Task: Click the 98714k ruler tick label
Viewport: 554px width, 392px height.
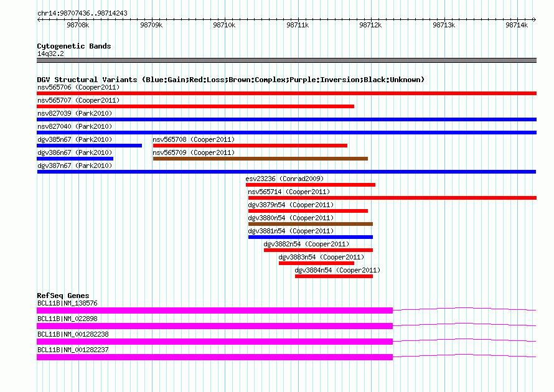Action: point(517,25)
